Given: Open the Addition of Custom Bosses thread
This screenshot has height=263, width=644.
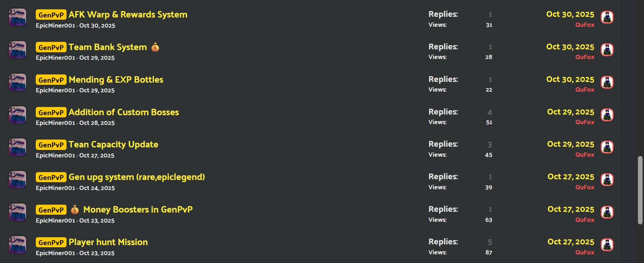Looking at the screenshot, I should click(124, 112).
